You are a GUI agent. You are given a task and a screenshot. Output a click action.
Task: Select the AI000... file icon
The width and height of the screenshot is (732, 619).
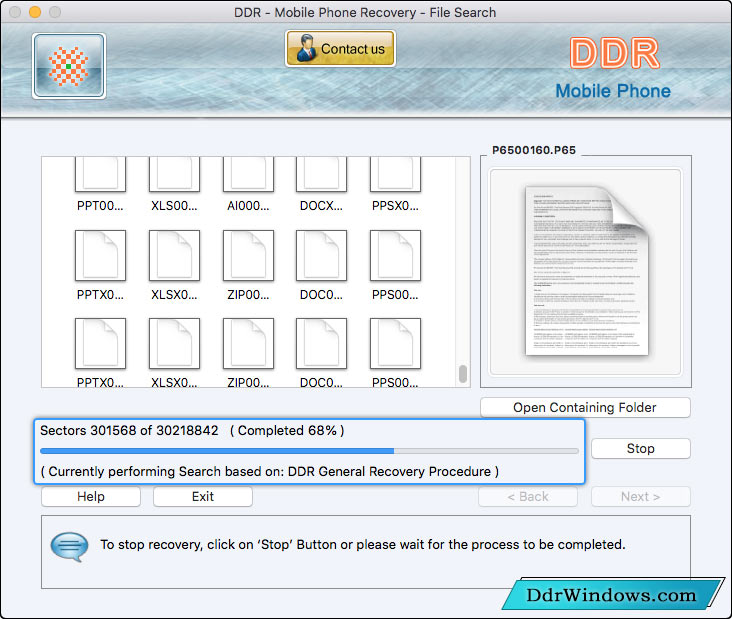248,174
